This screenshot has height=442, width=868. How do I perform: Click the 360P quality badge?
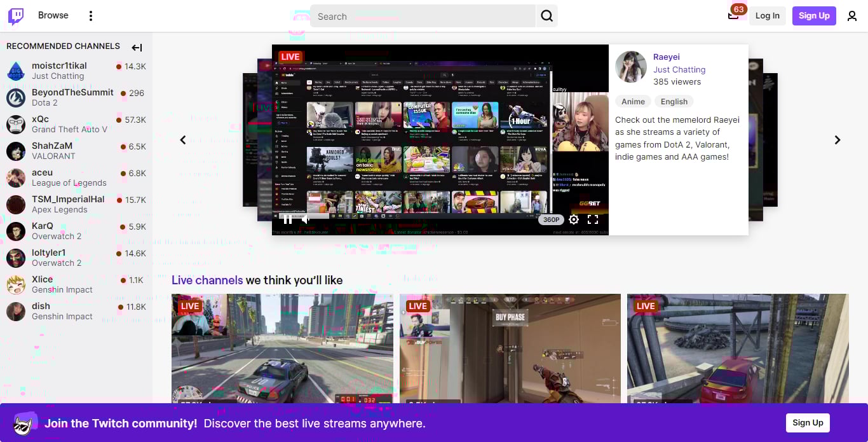click(x=551, y=219)
